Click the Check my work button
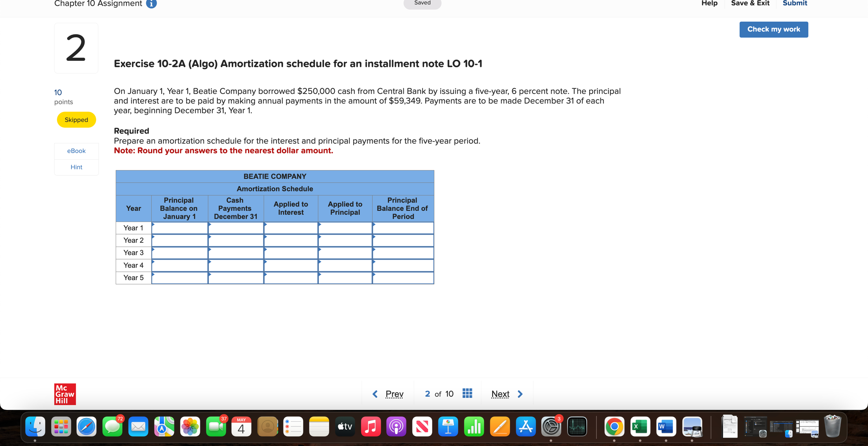Viewport: 868px width, 446px height. pyautogui.click(x=774, y=29)
